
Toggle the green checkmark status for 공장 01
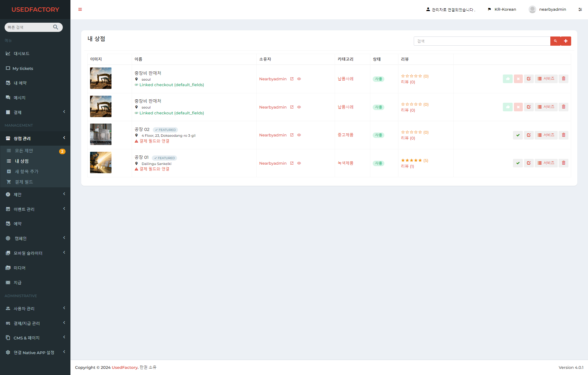click(x=518, y=163)
